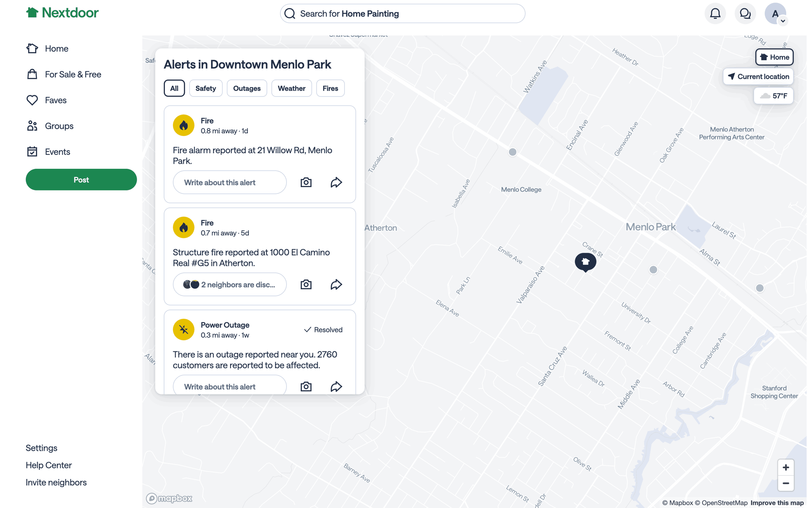Open Settings link
This screenshot has width=812, height=508.
41,448
